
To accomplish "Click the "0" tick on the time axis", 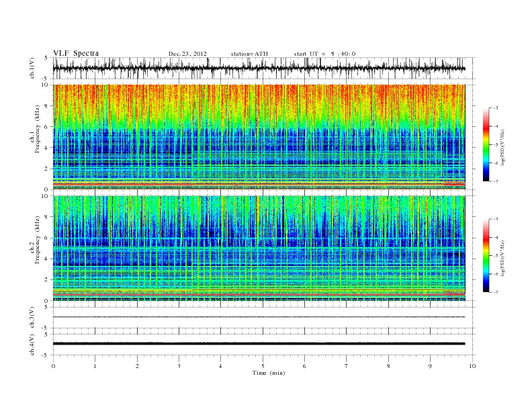I will coord(53,366).
